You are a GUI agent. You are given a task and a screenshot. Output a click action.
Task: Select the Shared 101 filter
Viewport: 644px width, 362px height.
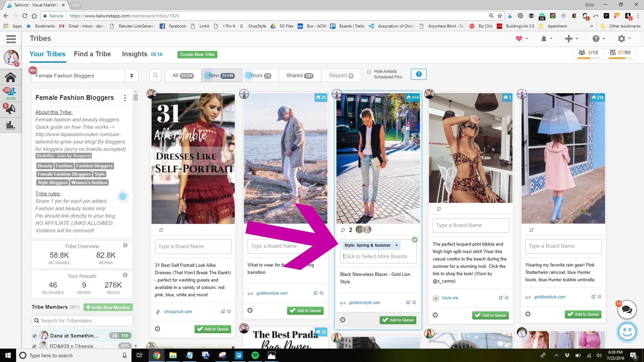click(300, 75)
